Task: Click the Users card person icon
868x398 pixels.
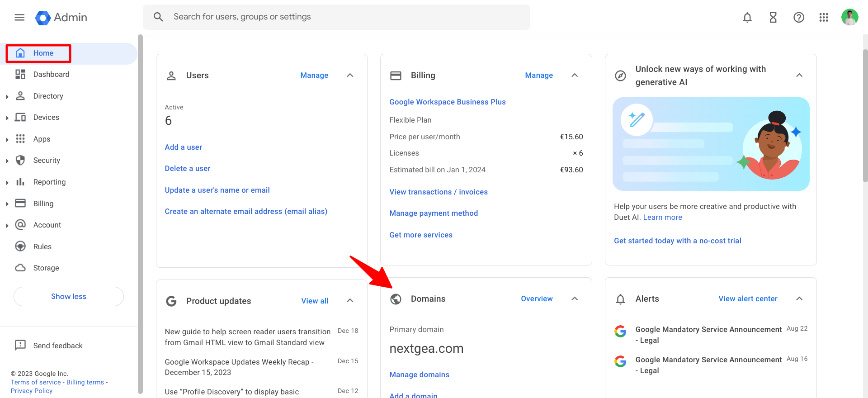Action: tap(171, 76)
